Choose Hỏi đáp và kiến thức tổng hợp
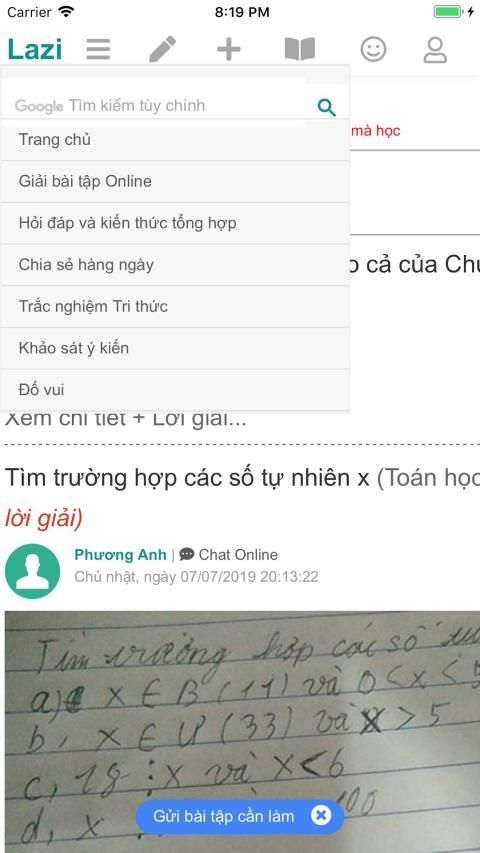Image resolution: width=480 pixels, height=853 pixels. [x=175, y=224]
